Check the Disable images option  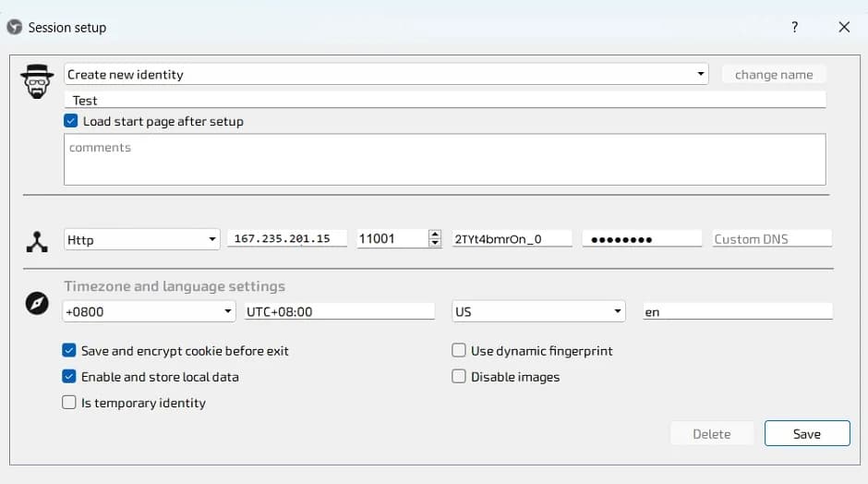(x=459, y=377)
